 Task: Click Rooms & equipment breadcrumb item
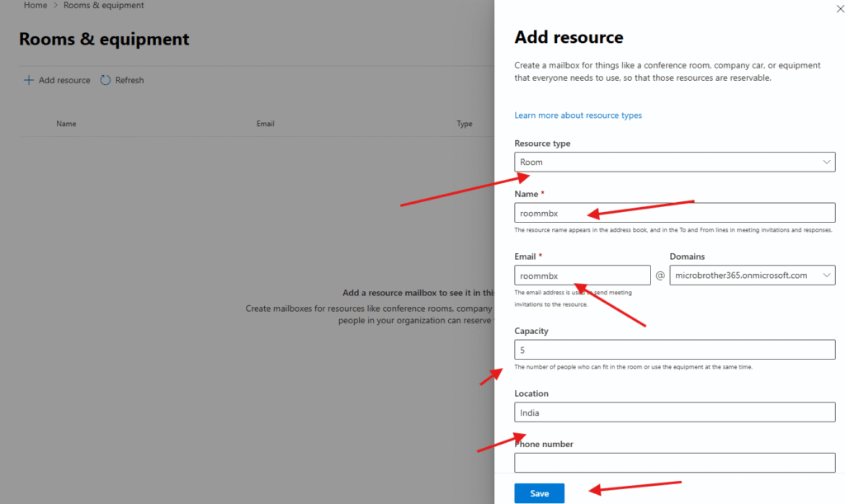pyautogui.click(x=103, y=6)
